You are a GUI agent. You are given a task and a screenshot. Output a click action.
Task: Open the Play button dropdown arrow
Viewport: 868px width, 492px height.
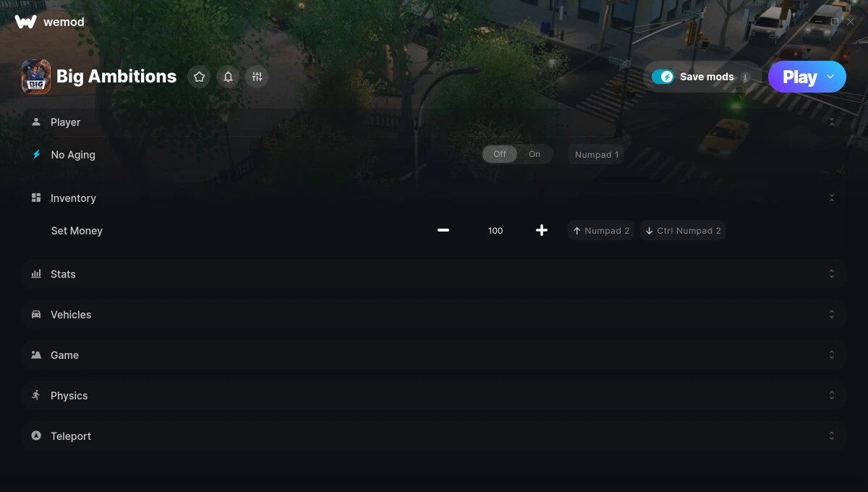[830, 77]
